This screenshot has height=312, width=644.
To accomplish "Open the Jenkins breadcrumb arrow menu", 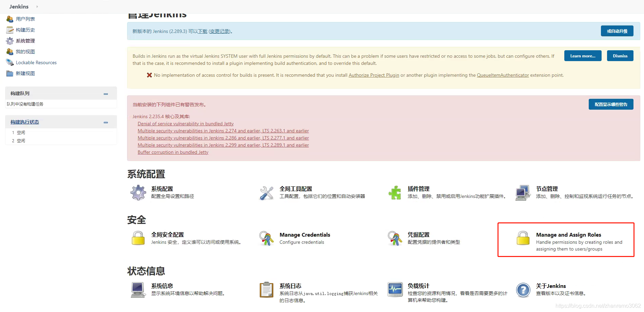I will coord(37,6).
